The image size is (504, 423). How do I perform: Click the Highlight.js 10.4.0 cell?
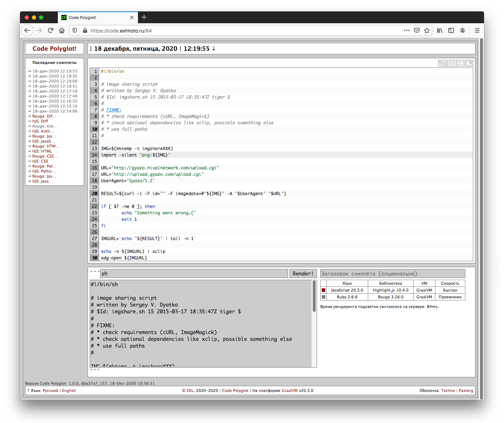pos(391,290)
